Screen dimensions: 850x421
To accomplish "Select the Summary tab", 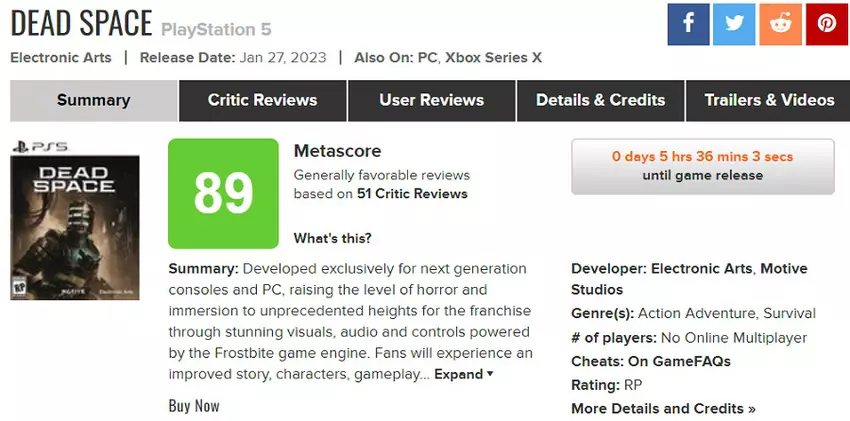I will point(93,100).
